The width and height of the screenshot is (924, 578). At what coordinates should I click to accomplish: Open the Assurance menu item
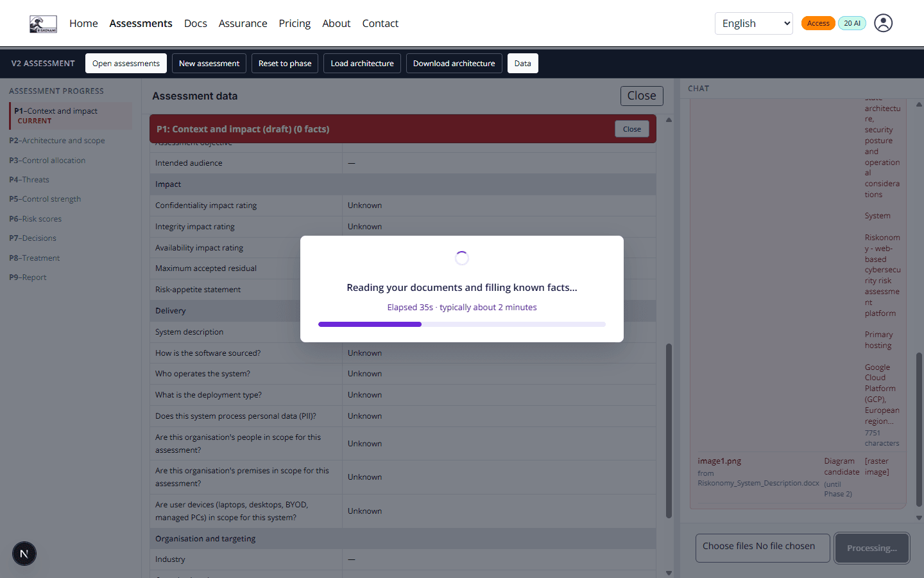[x=243, y=24]
